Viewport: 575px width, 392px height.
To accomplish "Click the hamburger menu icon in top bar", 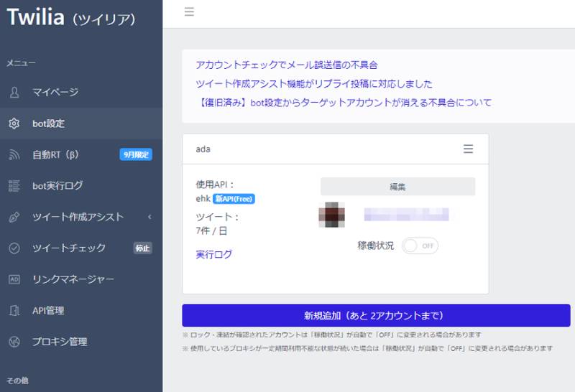I will 189,11.
